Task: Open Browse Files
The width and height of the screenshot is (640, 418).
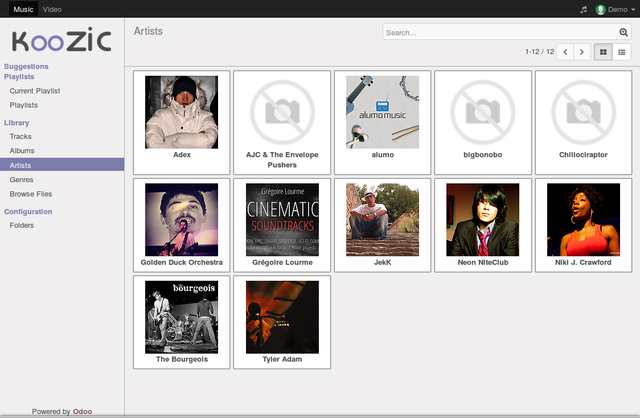Action: click(31, 194)
